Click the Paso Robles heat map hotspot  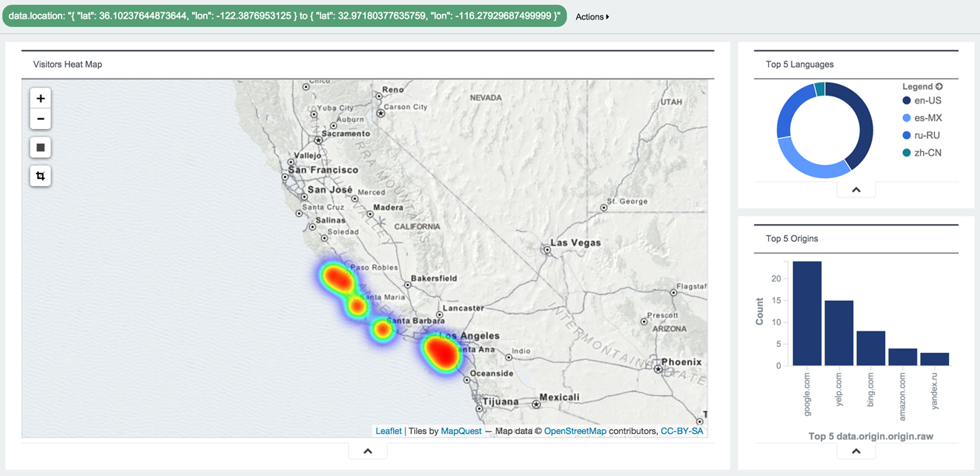coord(336,277)
